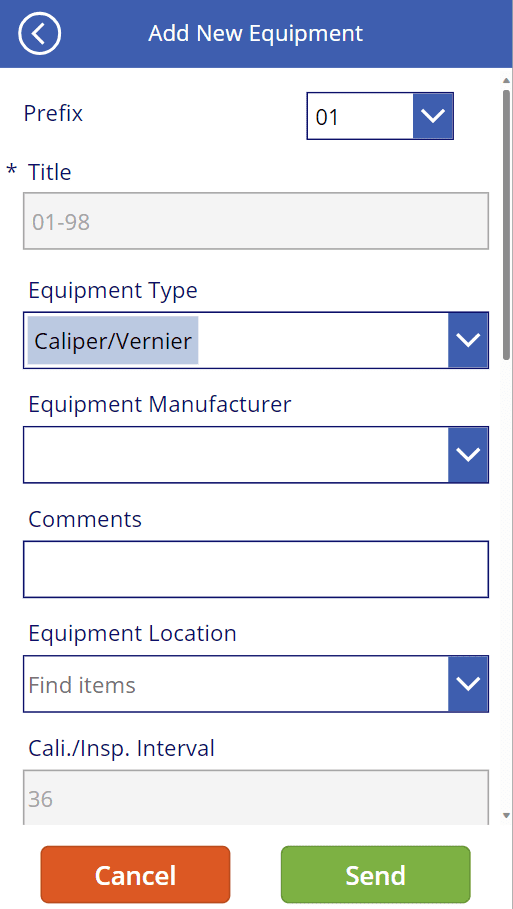The width and height of the screenshot is (513, 909).
Task: Click the scrollbar up arrow
Action: point(506,79)
